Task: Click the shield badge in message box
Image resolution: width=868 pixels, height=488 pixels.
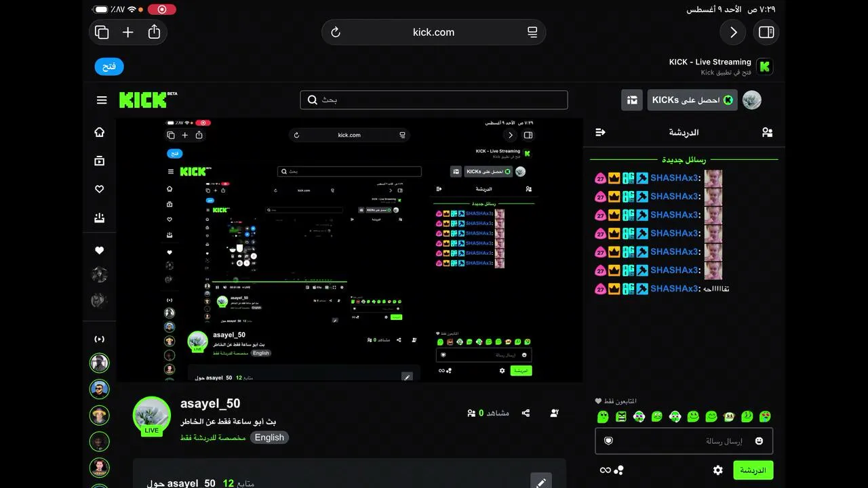Action: click(x=608, y=441)
